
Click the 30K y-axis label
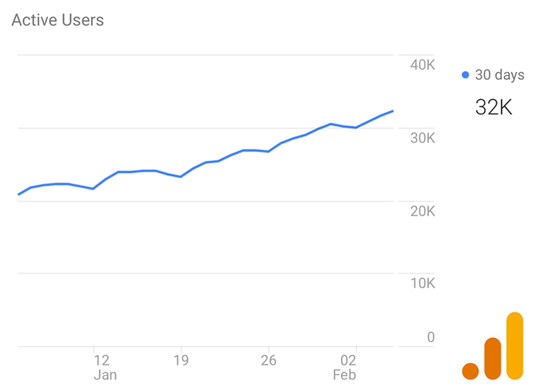point(422,138)
